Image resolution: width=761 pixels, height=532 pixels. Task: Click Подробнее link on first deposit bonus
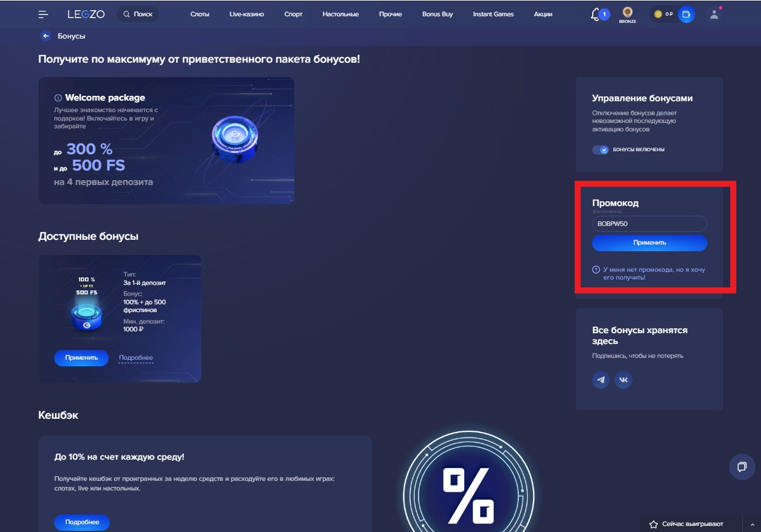(x=136, y=358)
